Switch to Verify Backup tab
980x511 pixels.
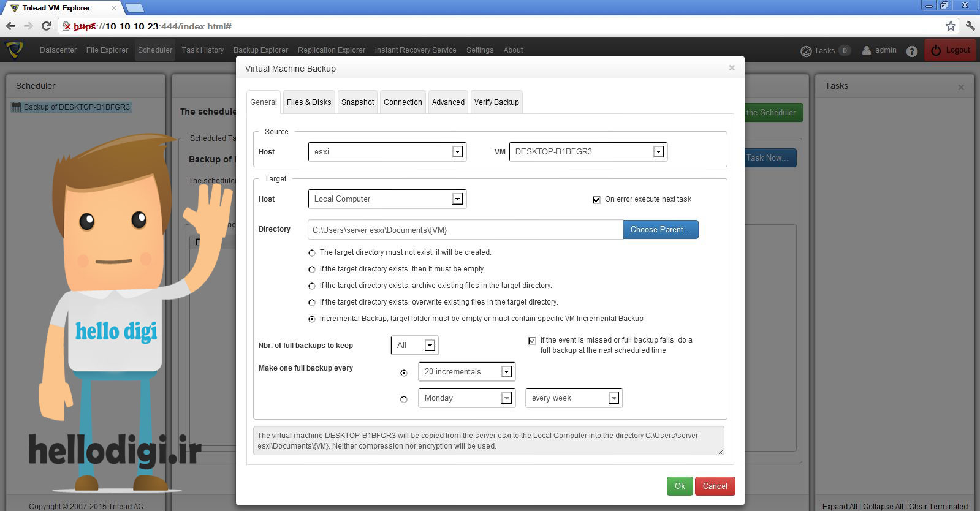(496, 102)
